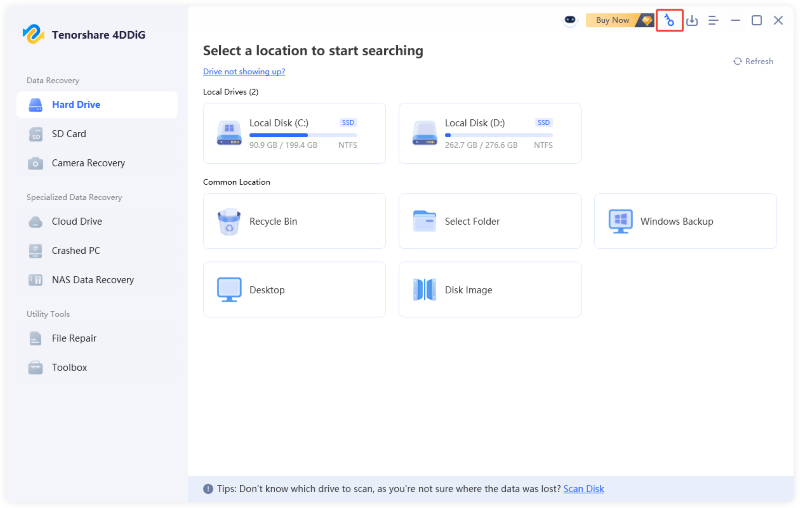800x508 pixels.
Task: Select Local Disk (C:) drive
Action: click(x=294, y=133)
